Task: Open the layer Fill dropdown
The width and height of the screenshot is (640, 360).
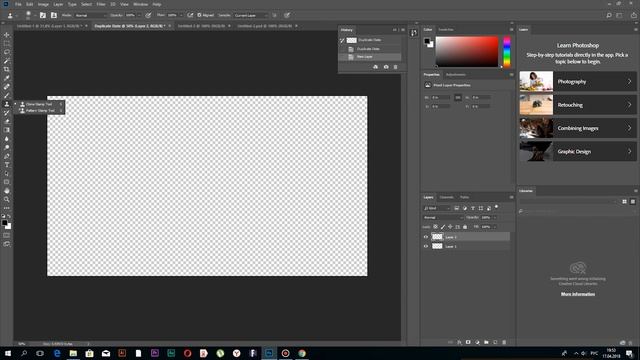Action: click(495, 227)
